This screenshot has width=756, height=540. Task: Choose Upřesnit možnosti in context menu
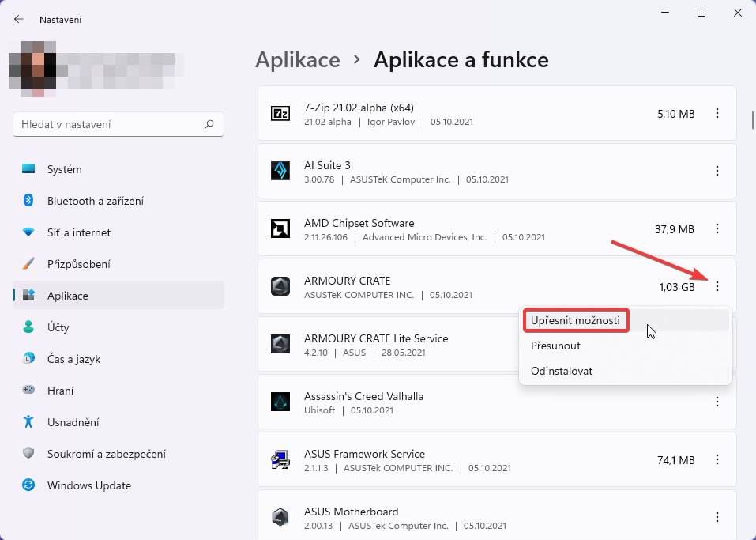626,320
